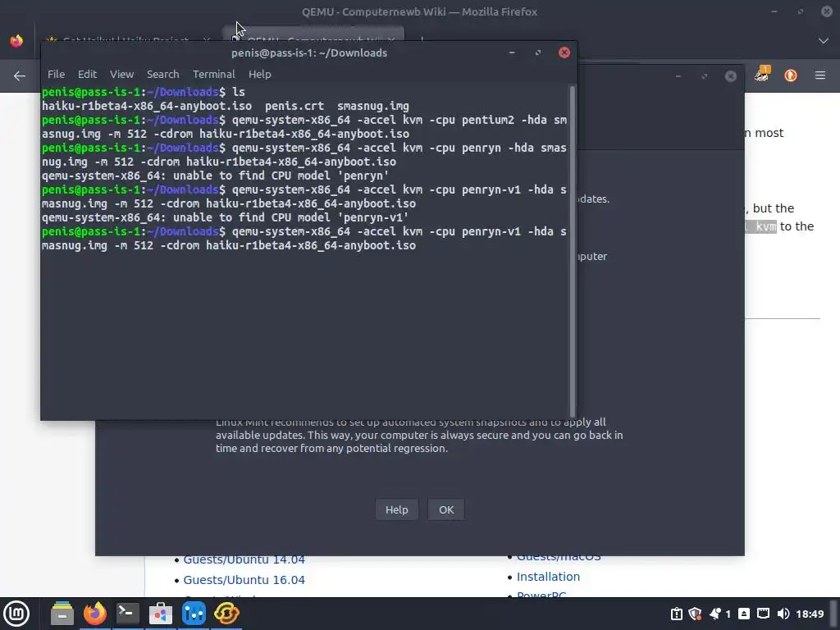
Task: Click the terminal vertical scrollbar
Action: click(x=573, y=251)
